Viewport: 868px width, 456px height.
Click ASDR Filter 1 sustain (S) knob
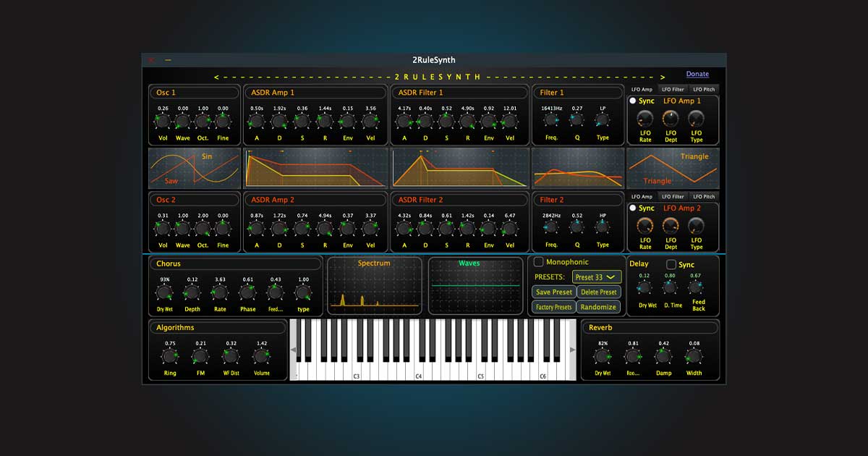(x=447, y=121)
